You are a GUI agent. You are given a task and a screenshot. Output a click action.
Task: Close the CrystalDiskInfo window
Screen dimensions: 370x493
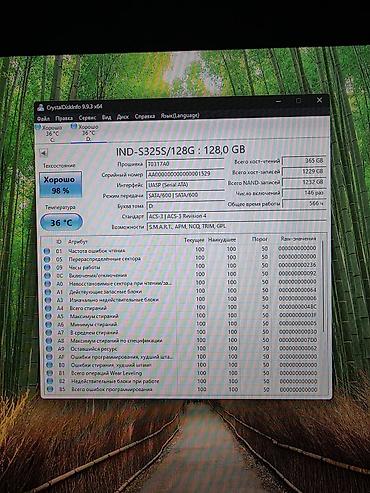pyautogui.click(x=319, y=100)
